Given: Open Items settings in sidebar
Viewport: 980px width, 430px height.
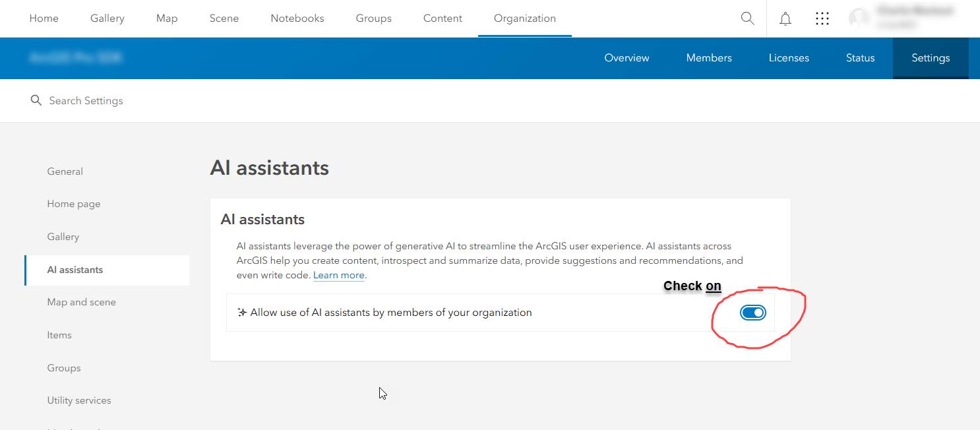Looking at the screenshot, I should click(59, 335).
